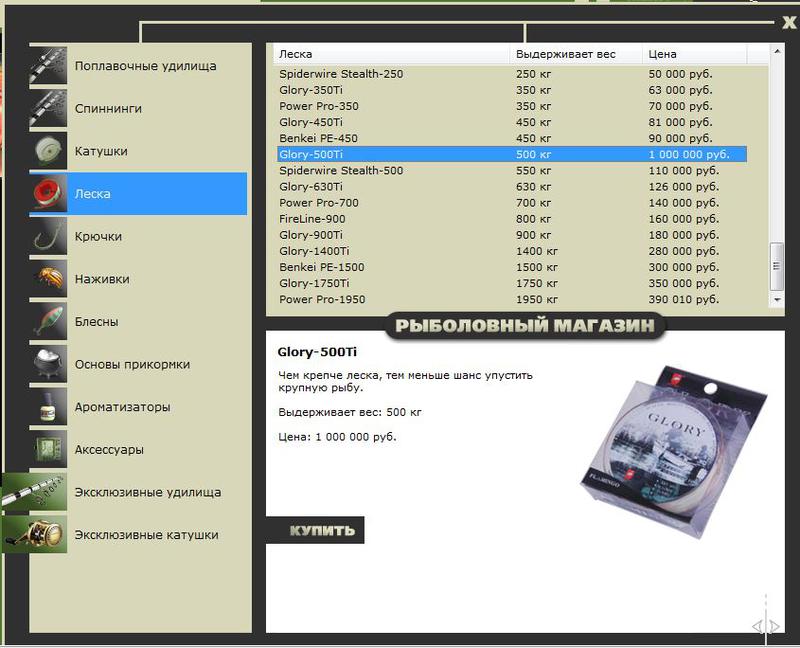Screen dimensions: 800x648
Task: Sort by Леска column header
Action: [391, 54]
